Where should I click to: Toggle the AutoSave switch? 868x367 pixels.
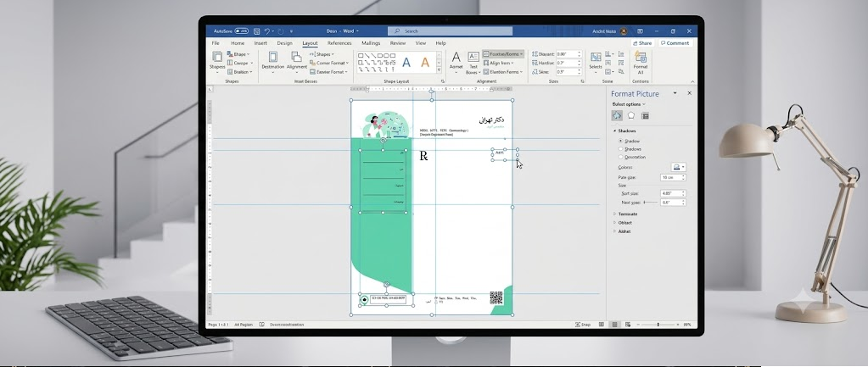(241, 31)
